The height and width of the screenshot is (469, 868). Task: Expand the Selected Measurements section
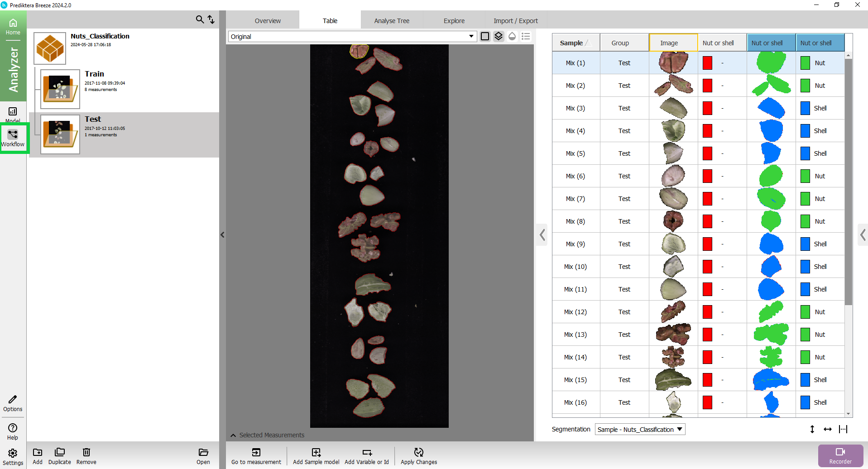click(x=233, y=435)
